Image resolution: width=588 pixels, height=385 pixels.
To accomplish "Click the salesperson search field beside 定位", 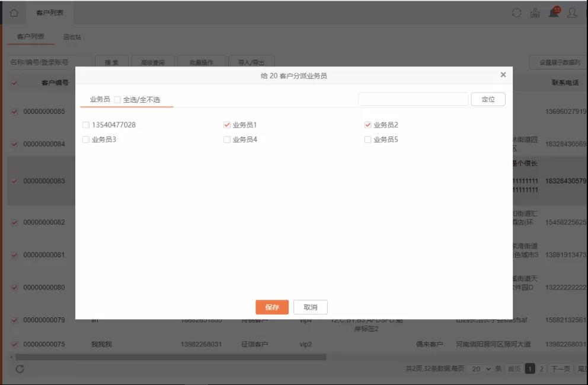I will click(x=413, y=99).
